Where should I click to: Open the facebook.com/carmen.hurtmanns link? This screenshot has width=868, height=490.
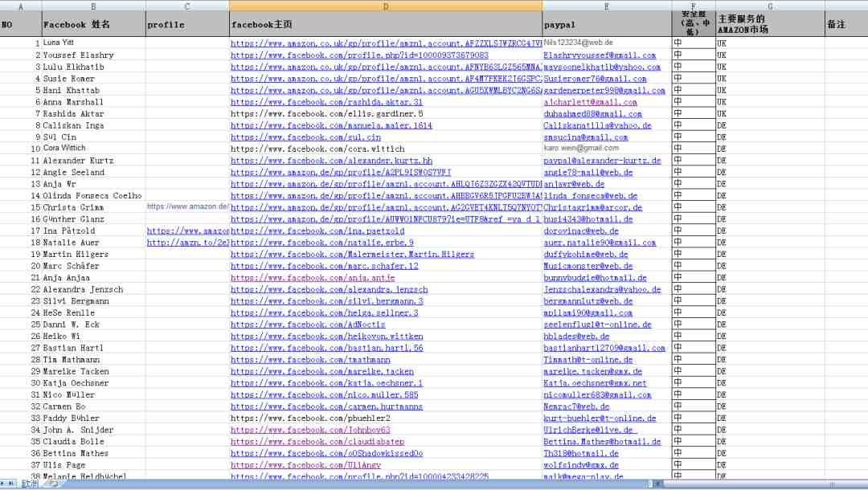coord(326,406)
